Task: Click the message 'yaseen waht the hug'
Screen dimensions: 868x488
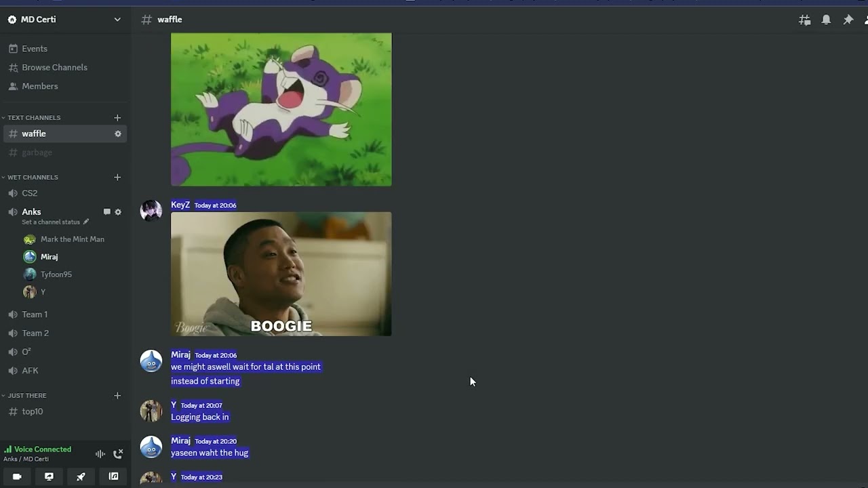Action: [x=210, y=453]
